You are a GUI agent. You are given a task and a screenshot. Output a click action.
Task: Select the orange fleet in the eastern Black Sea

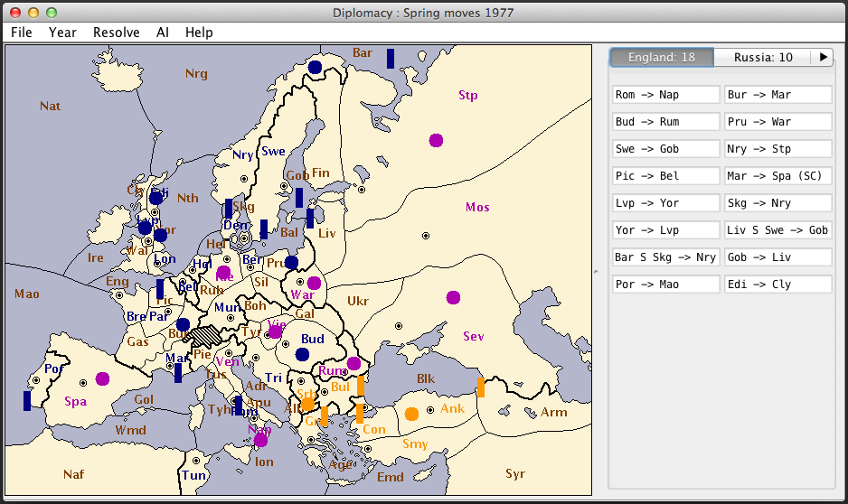(x=480, y=387)
